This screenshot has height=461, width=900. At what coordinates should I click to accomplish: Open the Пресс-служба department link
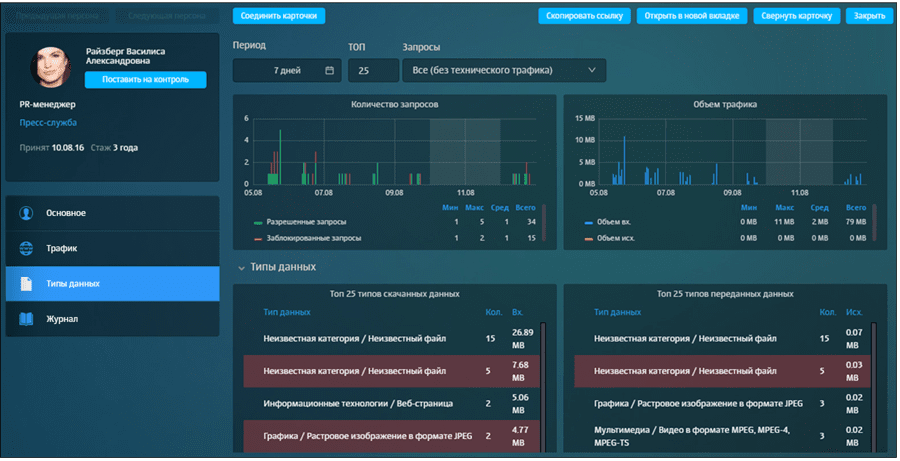click(47, 123)
